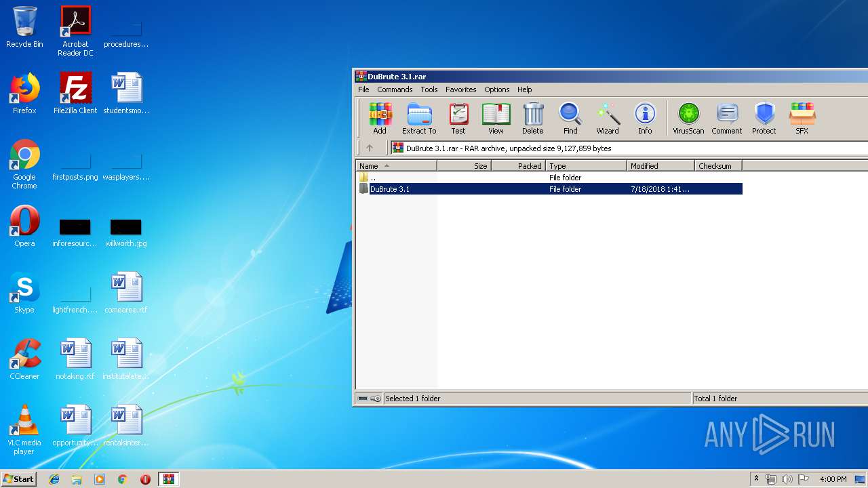Click the Start button
Screen dimensions: 868x488
[18, 479]
